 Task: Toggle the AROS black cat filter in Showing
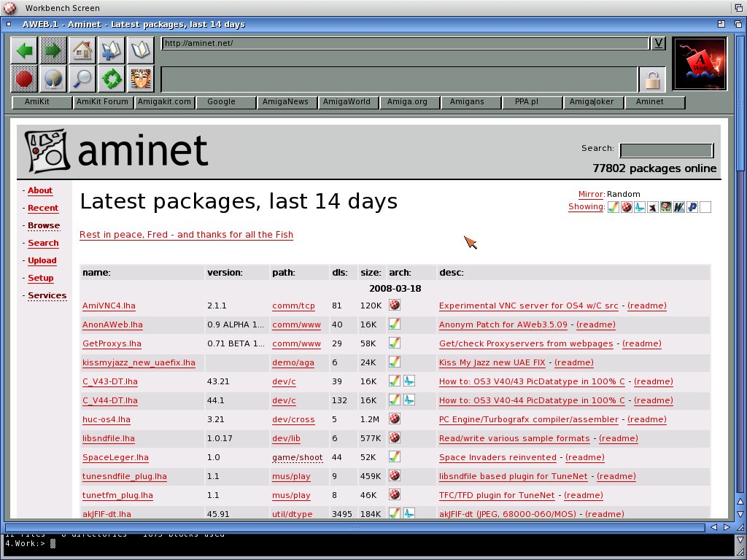click(653, 207)
